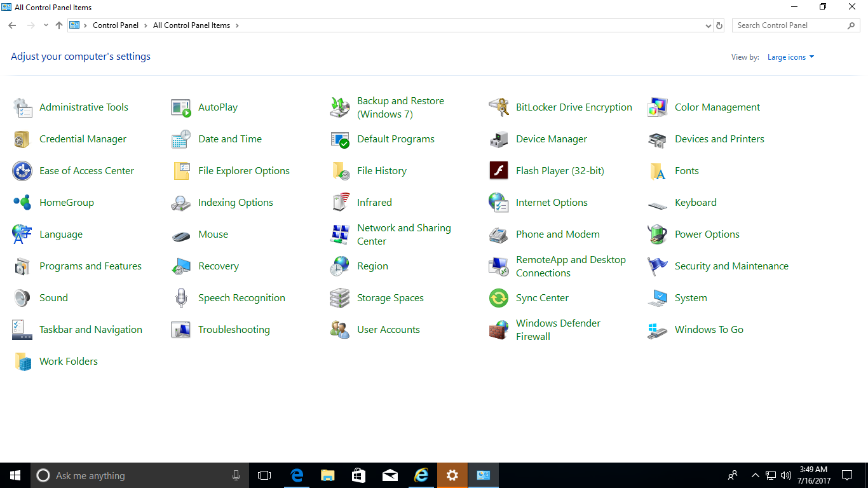This screenshot has height=488, width=868.
Task: Open the Speech Recognition microphone icon
Action: pyautogui.click(x=181, y=298)
